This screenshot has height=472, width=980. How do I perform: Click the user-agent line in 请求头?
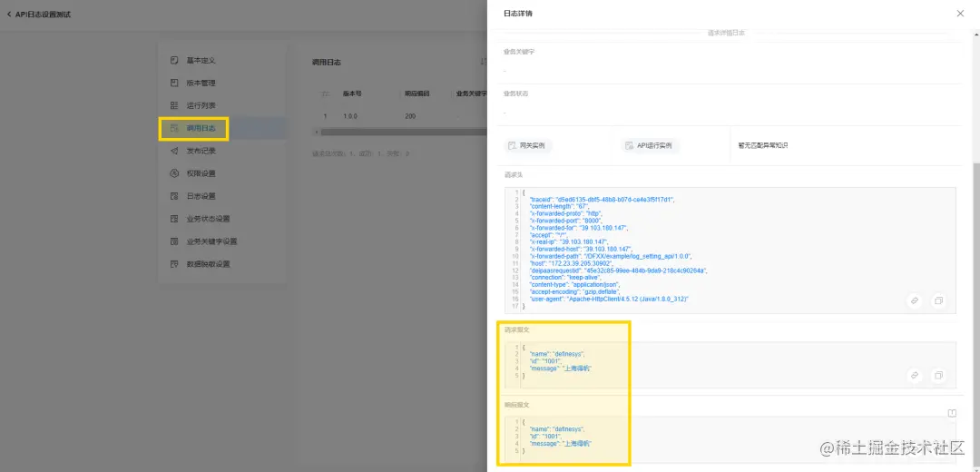(x=610, y=300)
